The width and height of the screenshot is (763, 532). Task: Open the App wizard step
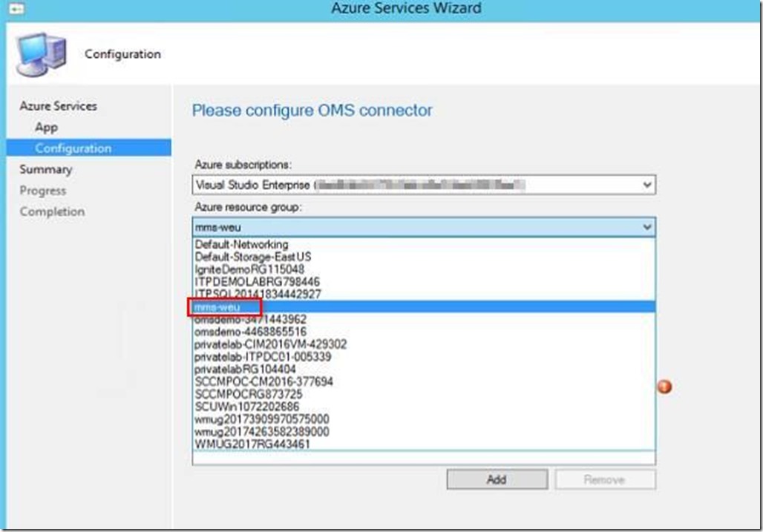tap(46, 128)
